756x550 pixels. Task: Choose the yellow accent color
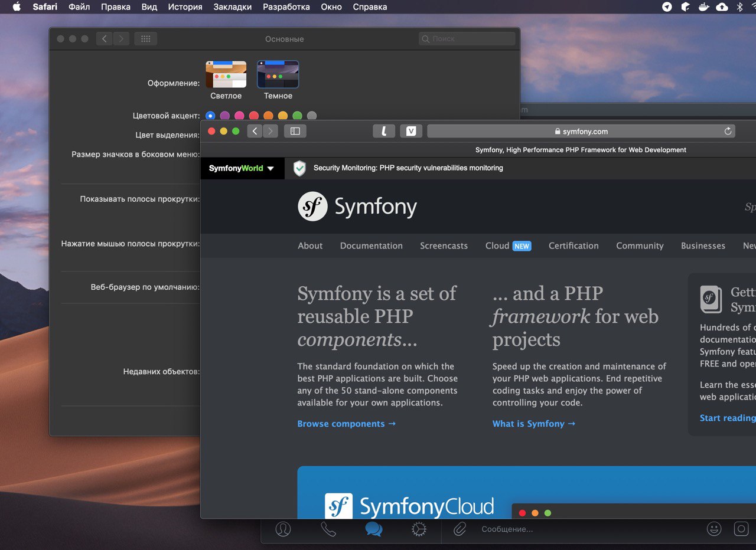coord(283,116)
